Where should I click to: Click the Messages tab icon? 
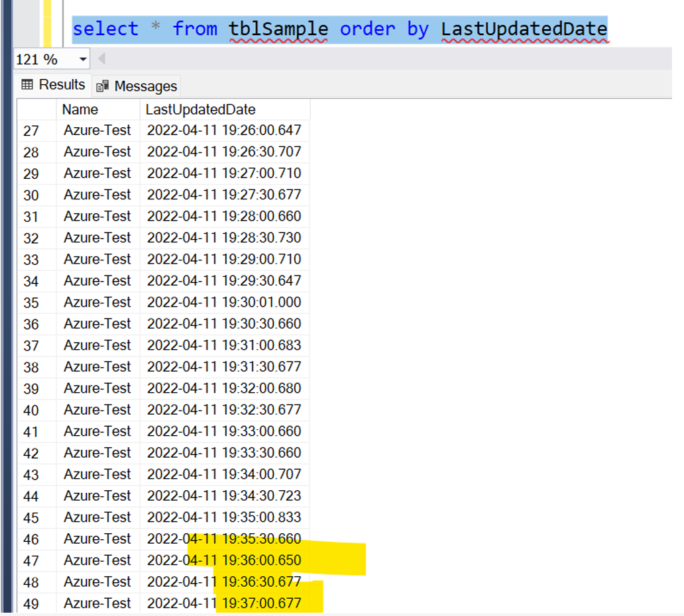click(103, 86)
